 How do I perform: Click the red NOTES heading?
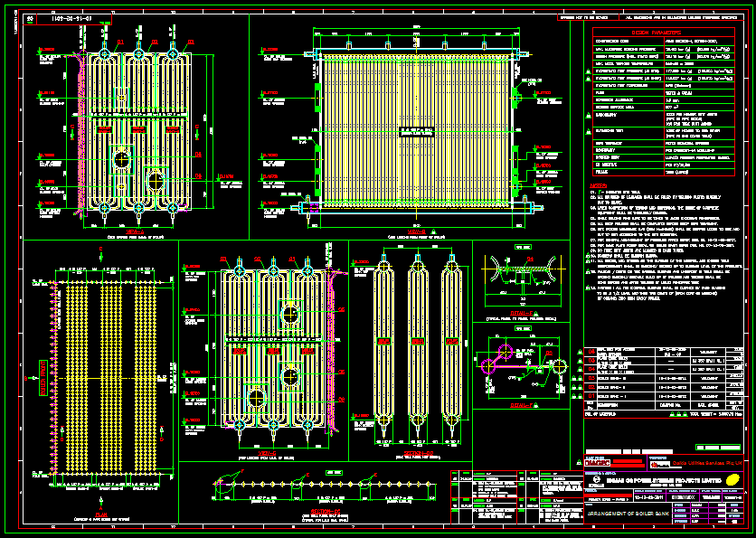pos(600,187)
